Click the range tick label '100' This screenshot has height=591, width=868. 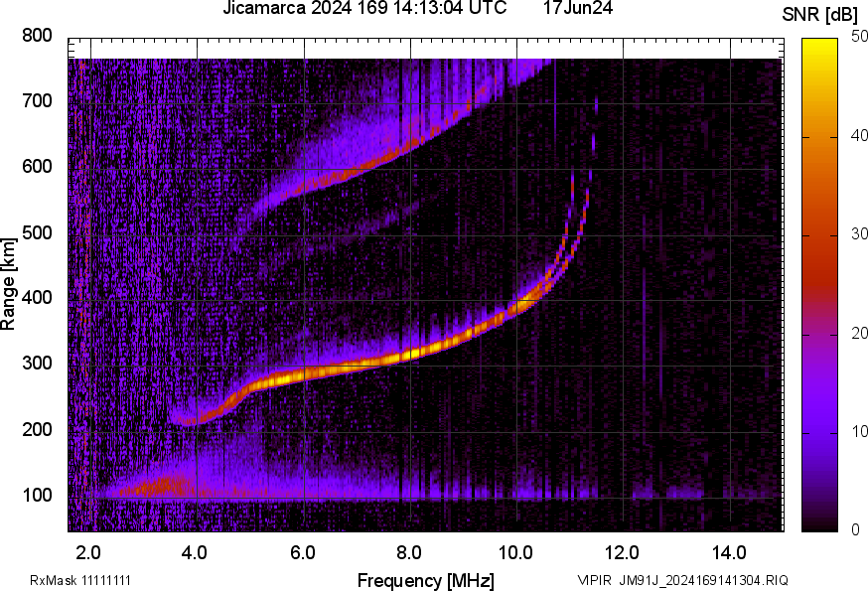[x=37, y=495]
